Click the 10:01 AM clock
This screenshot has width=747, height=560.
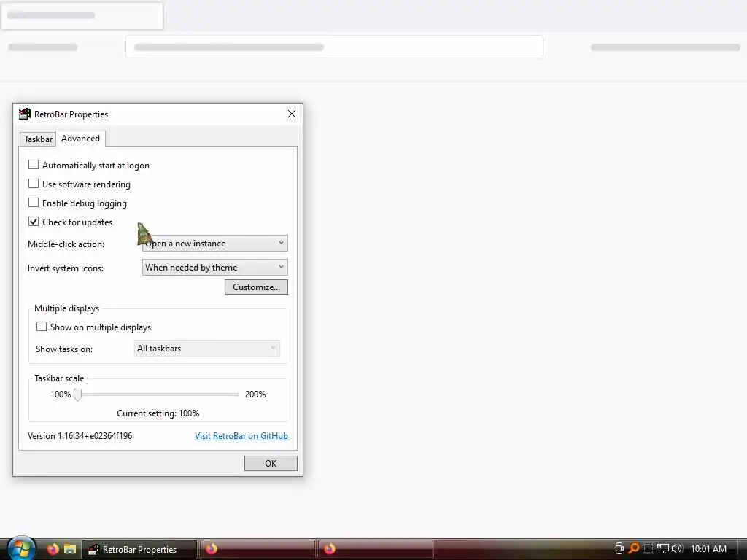tap(708, 549)
